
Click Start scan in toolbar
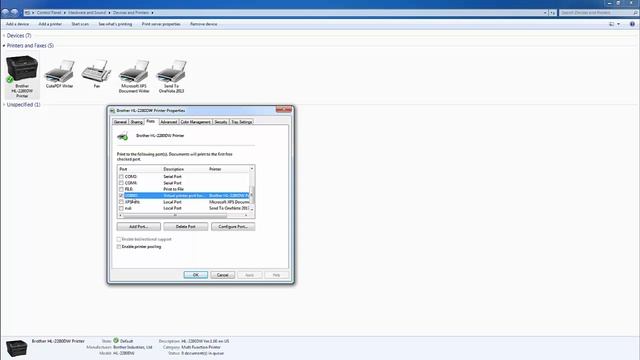80,24
